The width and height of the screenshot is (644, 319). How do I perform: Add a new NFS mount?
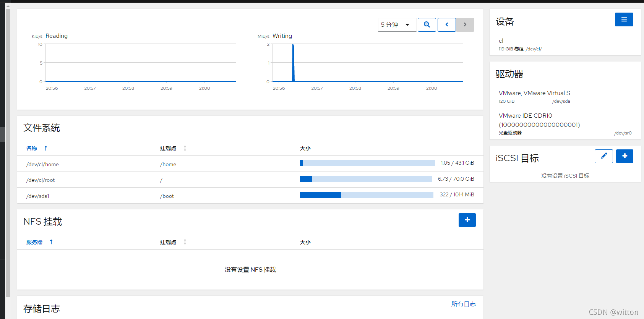[x=467, y=220]
